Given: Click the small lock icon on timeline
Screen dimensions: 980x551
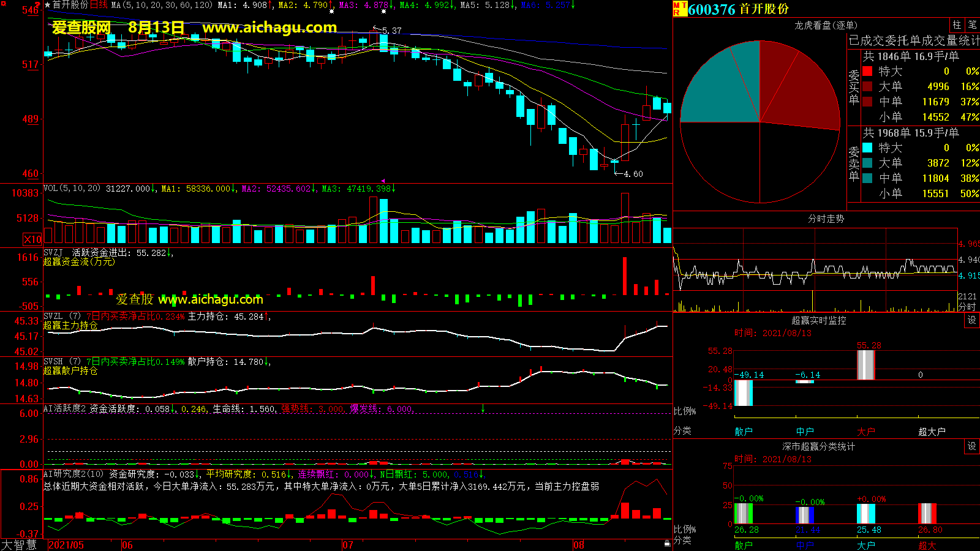Looking at the screenshot, I should (667, 543).
